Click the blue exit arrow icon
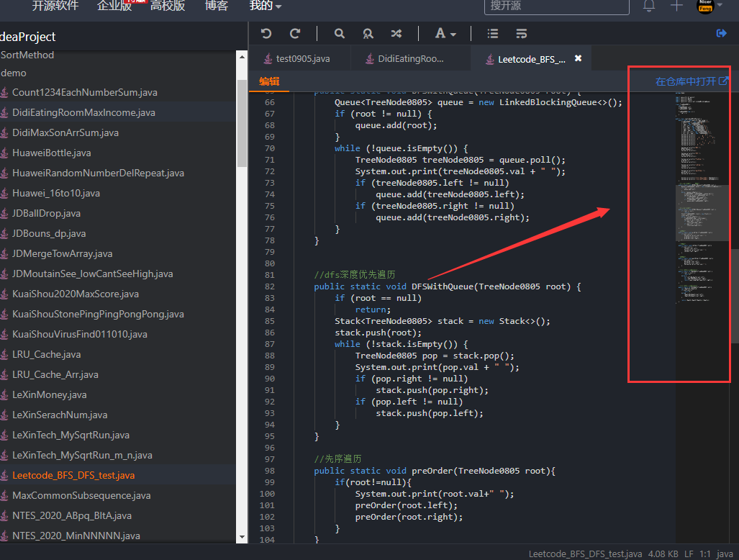This screenshot has height=560, width=739. point(722,33)
